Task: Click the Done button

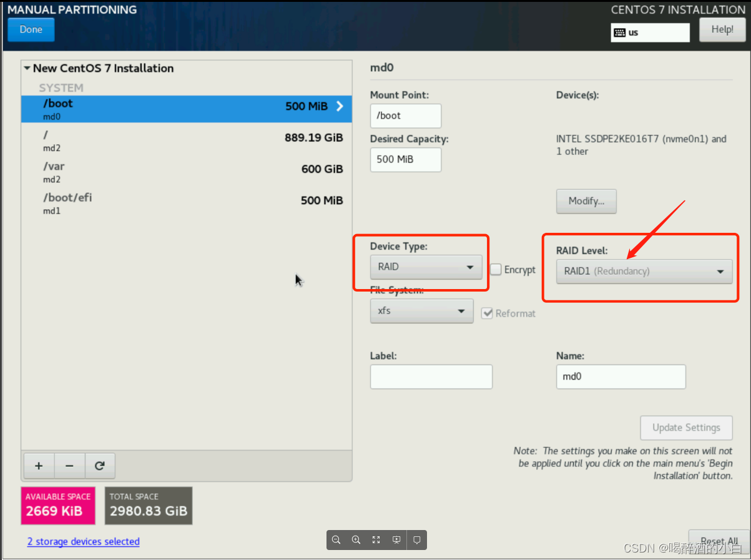Action: [31, 29]
